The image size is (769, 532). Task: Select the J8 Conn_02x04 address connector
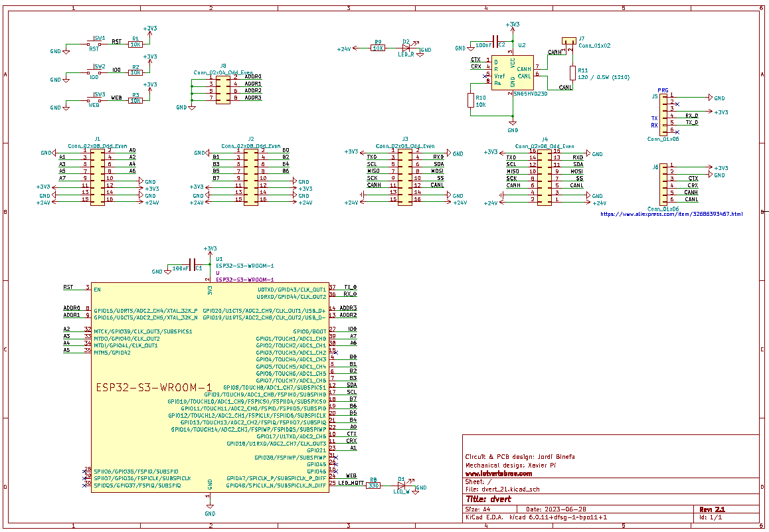(222, 89)
